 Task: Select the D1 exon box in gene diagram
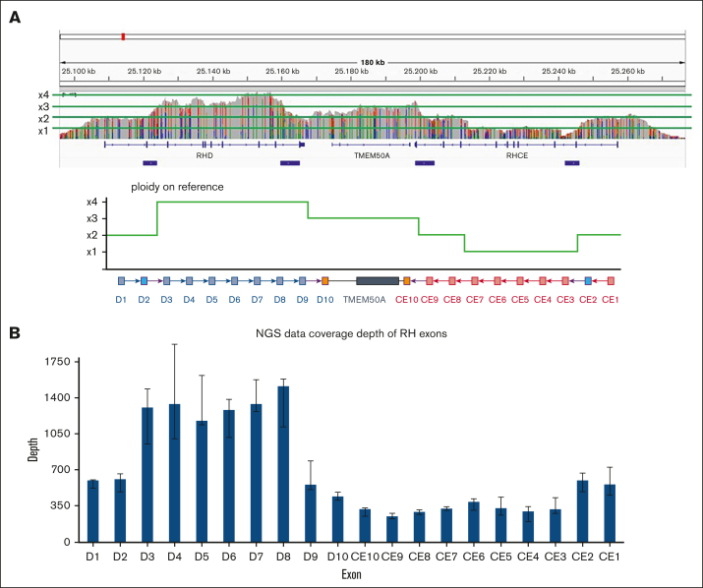click(122, 281)
